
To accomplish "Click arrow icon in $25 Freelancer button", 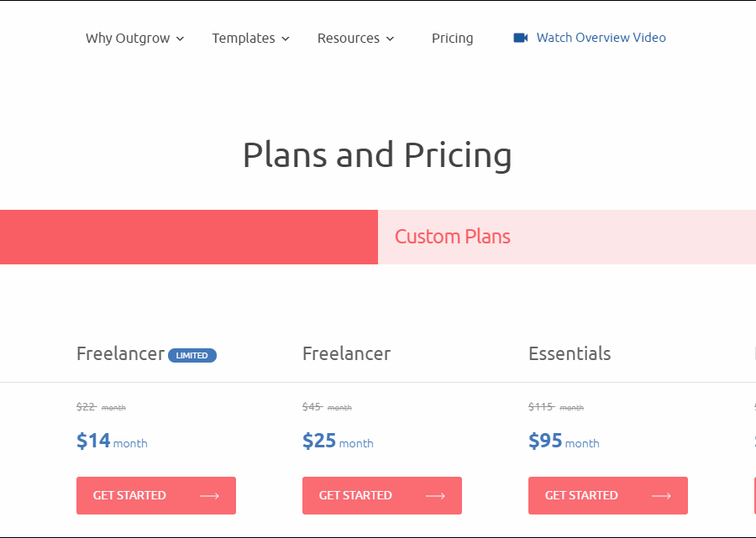I will click(435, 496).
